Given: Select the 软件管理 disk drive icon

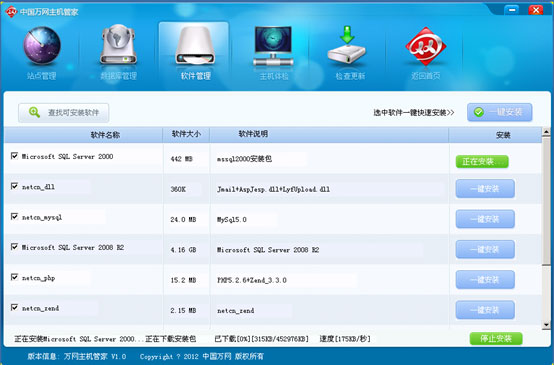Looking at the screenshot, I should (x=195, y=46).
